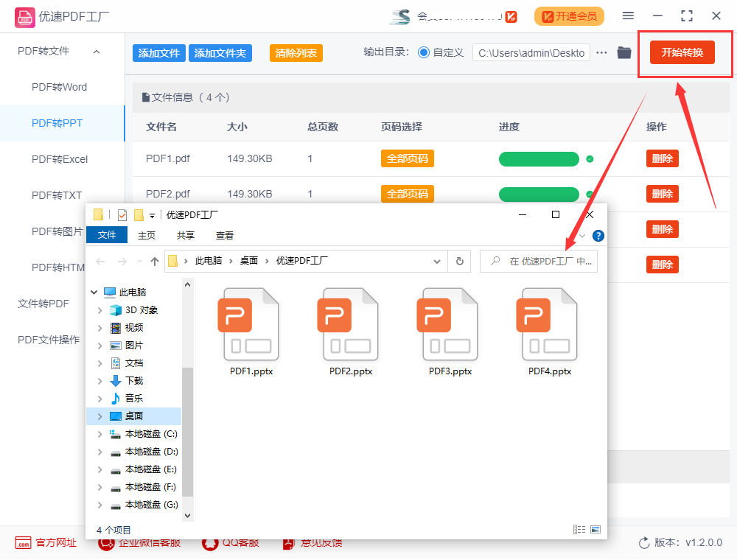The width and height of the screenshot is (737, 560).
Task: Click the 清除列表 button
Action: point(296,53)
